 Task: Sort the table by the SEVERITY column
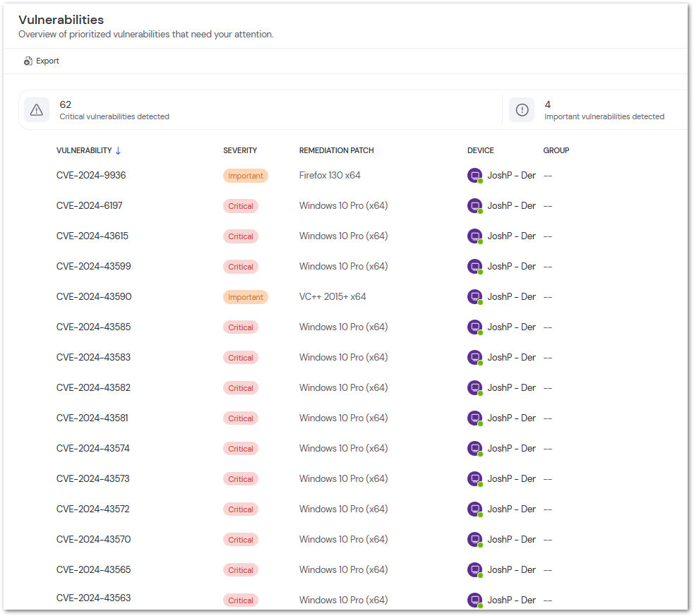[x=239, y=150]
